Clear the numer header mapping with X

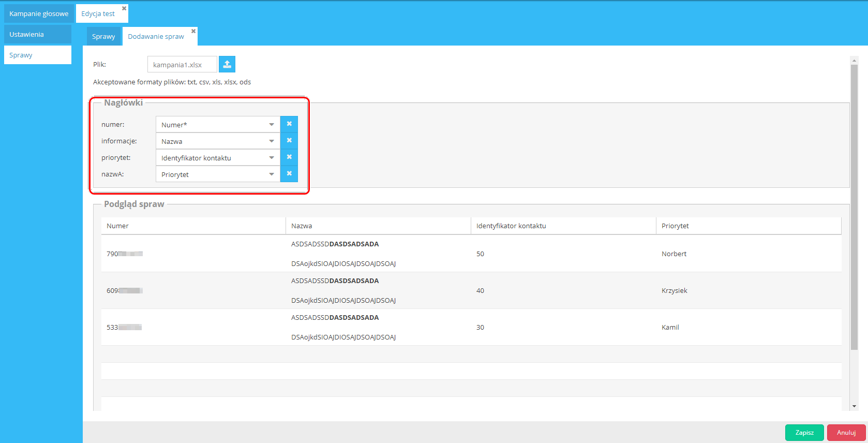tap(289, 124)
